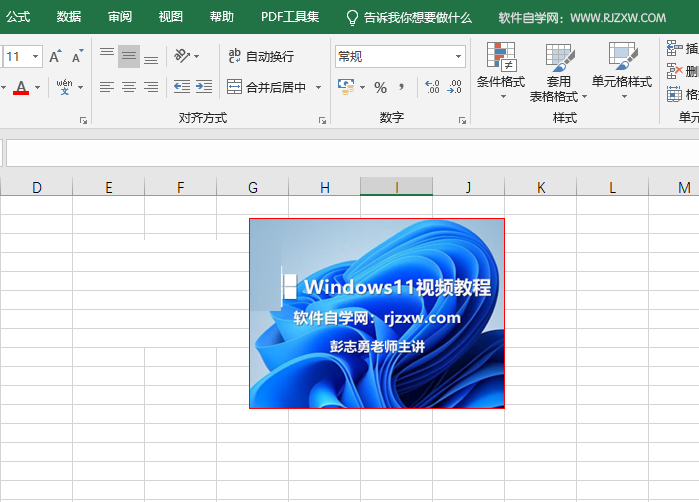The image size is (699, 502).
Task: Open the 视图 ribbon tab
Action: pos(171,17)
